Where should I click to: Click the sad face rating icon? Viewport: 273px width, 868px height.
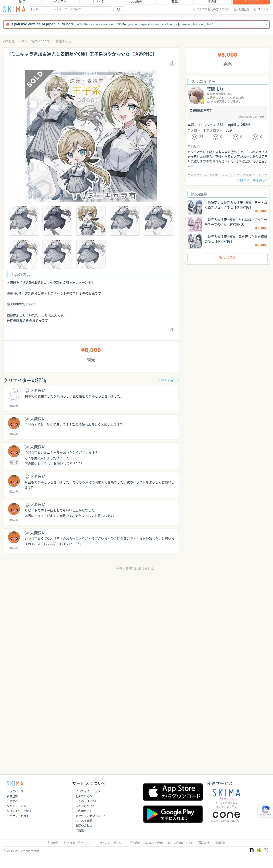pos(256,137)
